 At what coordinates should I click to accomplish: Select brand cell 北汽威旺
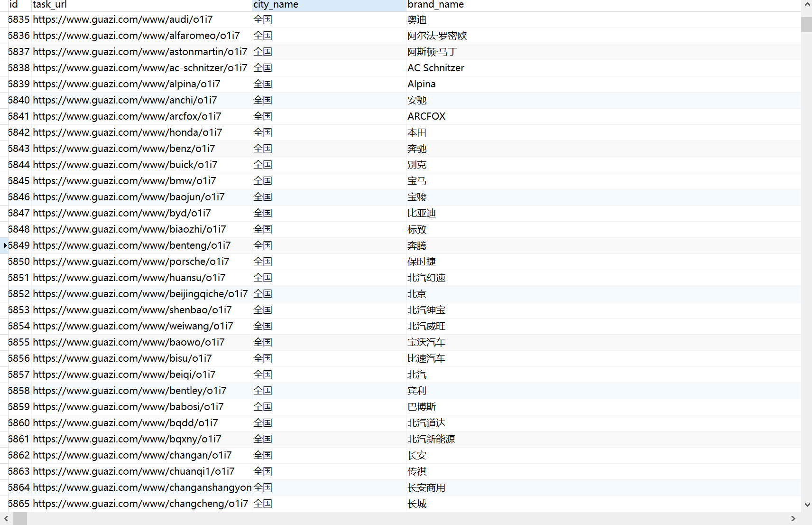[603, 326]
